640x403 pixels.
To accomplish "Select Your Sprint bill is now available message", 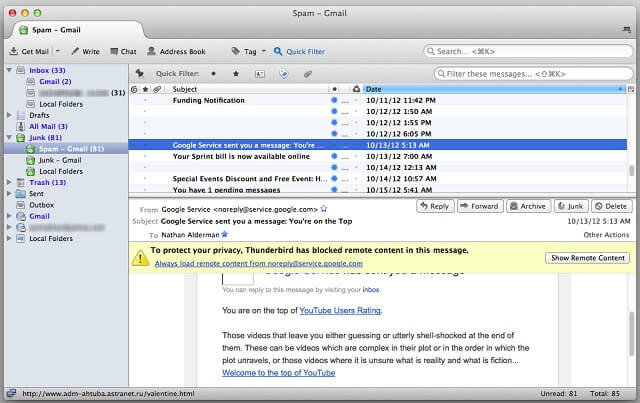I will coord(378,156).
